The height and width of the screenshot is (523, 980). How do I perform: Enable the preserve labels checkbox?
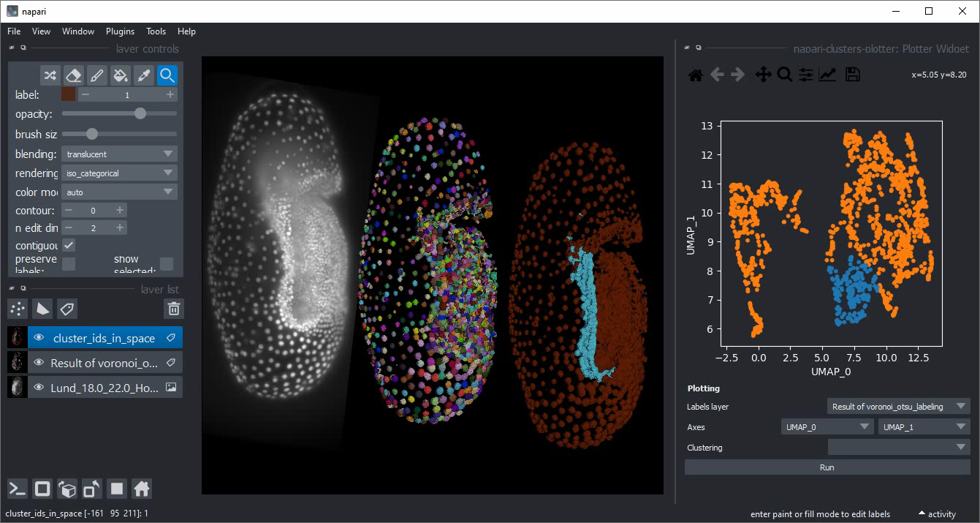click(x=69, y=264)
